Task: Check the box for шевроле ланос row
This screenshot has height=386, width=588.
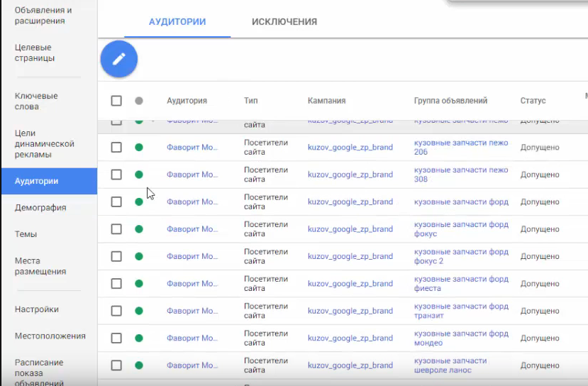Action: pos(116,365)
